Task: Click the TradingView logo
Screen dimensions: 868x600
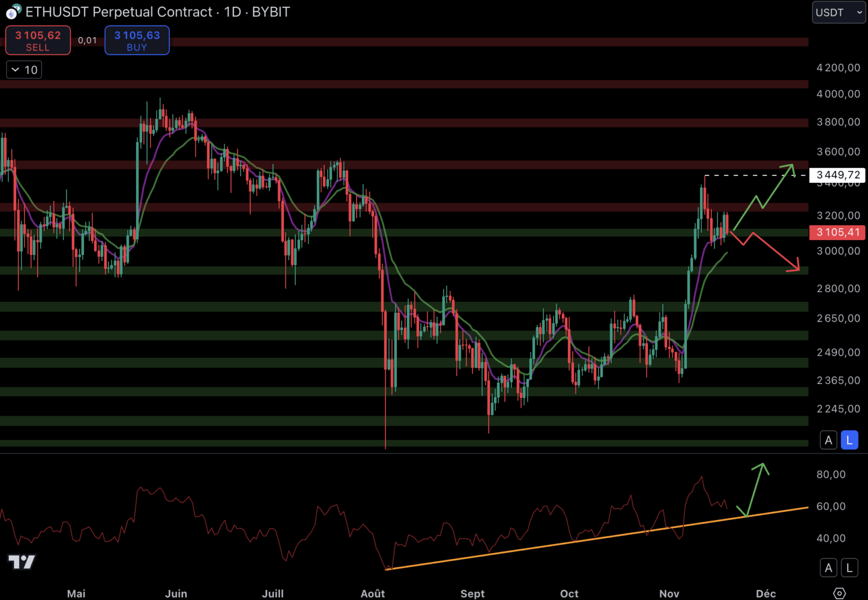Action: tap(22, 562)
